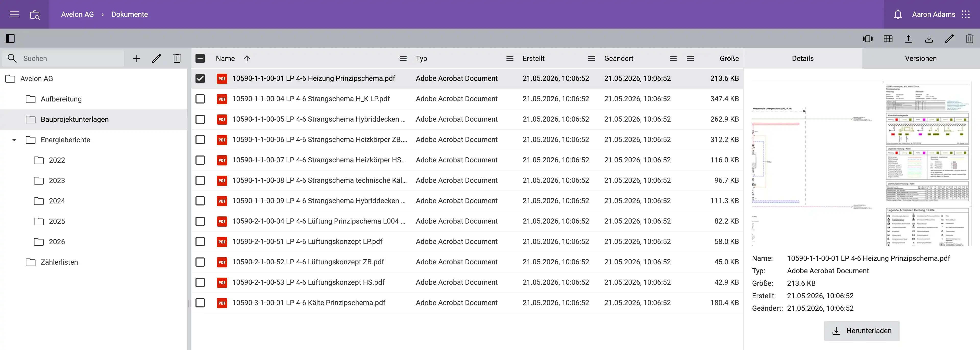The image size is (980, 350).
Task: Toggle the carousel view icon in toolbar
Action: pos(867,39)
